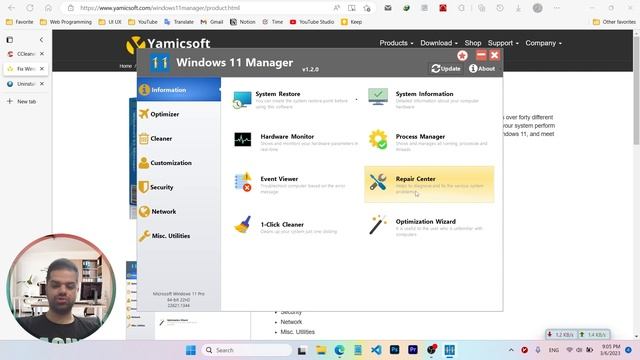
Task: Expand Company menu on Yamicsoft site
Action: [x=543, y=43]
